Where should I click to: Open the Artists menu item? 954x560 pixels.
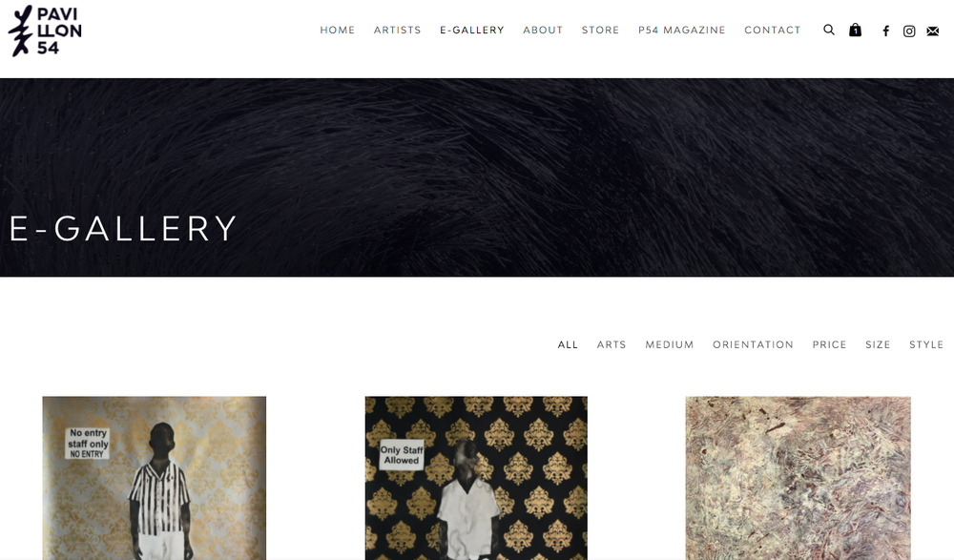(397, 30)
